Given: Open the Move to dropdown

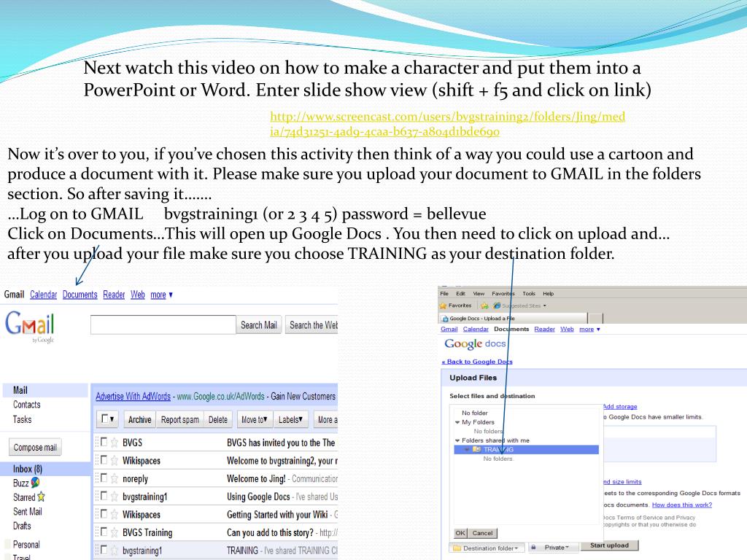Looking at the screenshot, I should [255, 419].
